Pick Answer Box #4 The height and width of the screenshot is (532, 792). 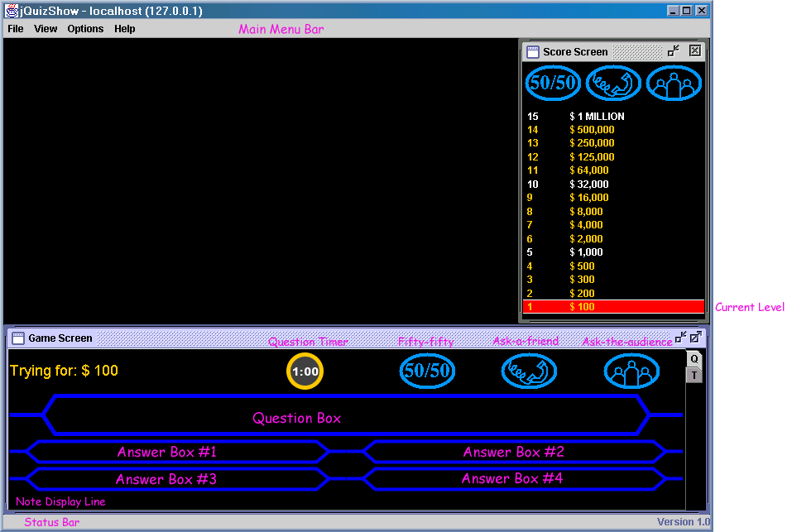pos(513,479)
